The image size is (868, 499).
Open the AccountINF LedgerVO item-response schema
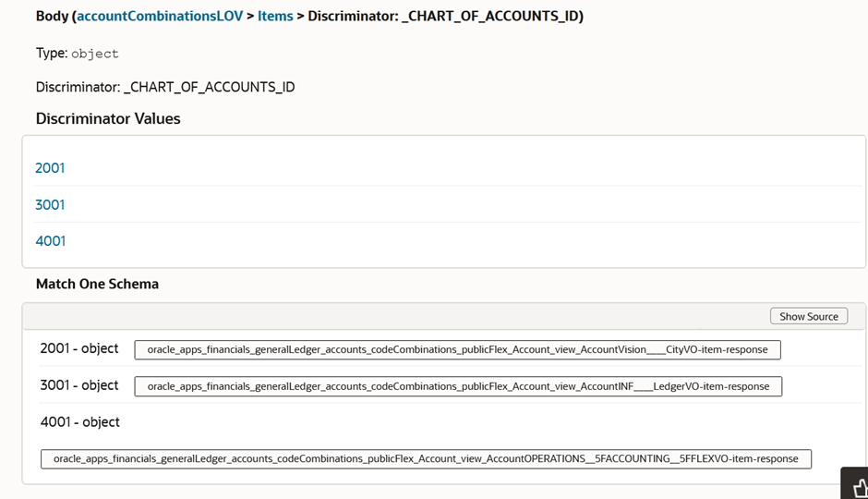point(458,386)
